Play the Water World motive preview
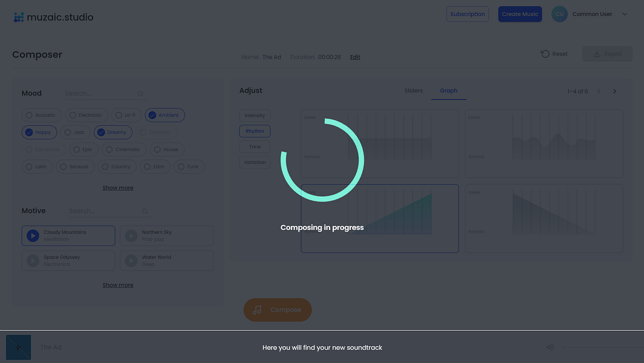The image size is (644, 363). tap(131, 261)
